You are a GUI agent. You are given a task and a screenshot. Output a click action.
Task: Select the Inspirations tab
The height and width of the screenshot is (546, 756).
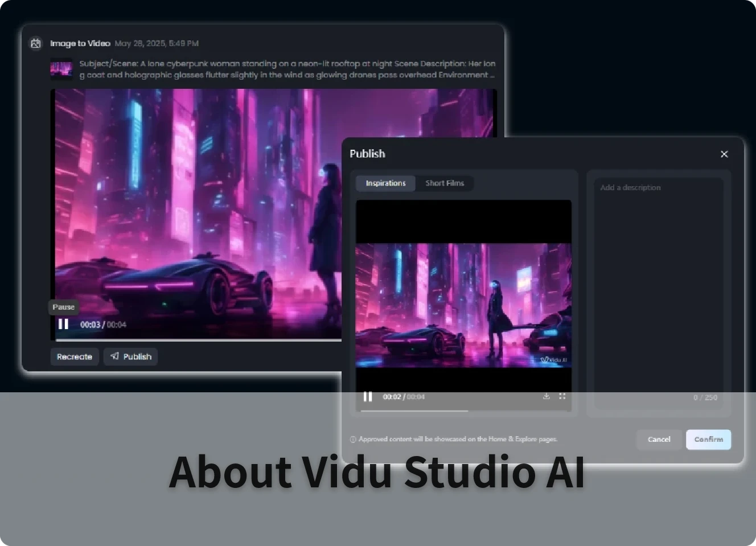pyautogui.click(x=385, y=183)
